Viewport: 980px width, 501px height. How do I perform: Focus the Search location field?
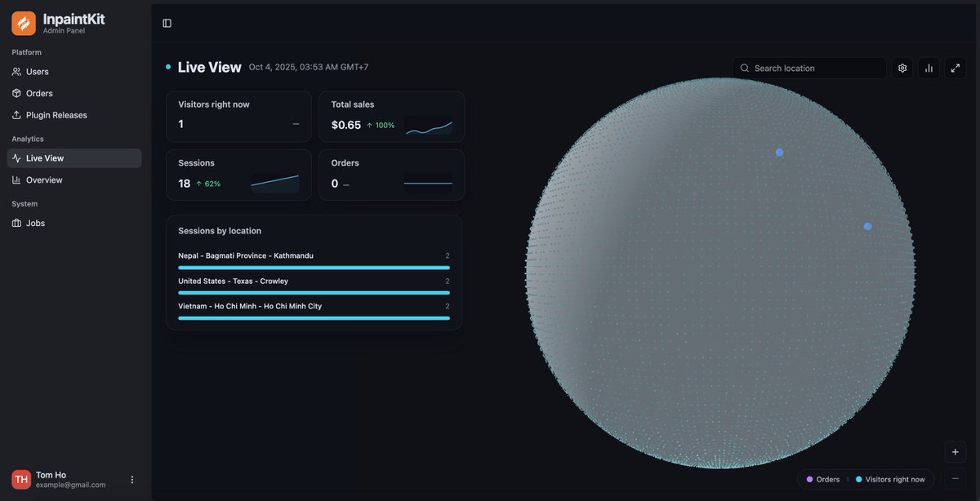809,68
